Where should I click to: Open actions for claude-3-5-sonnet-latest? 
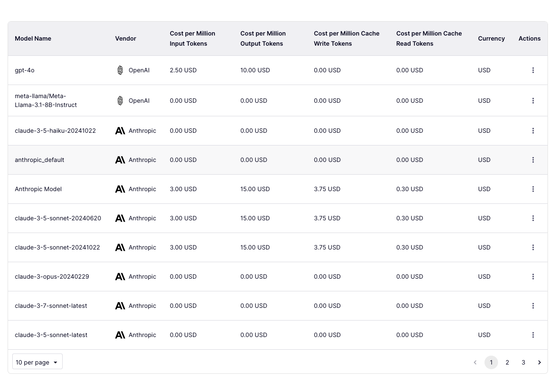coord(533,335)
